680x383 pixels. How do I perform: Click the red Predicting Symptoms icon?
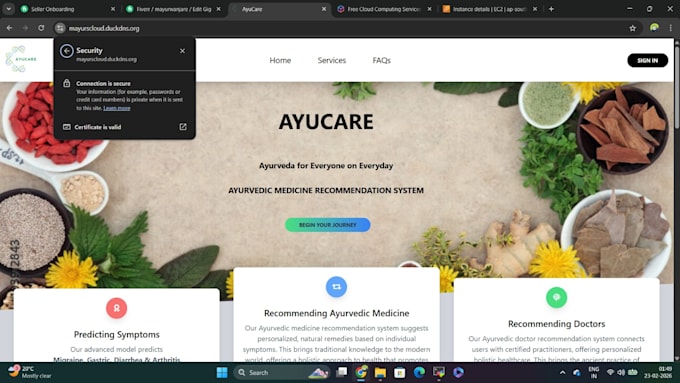pyautogui.click(x=116, y=308)
